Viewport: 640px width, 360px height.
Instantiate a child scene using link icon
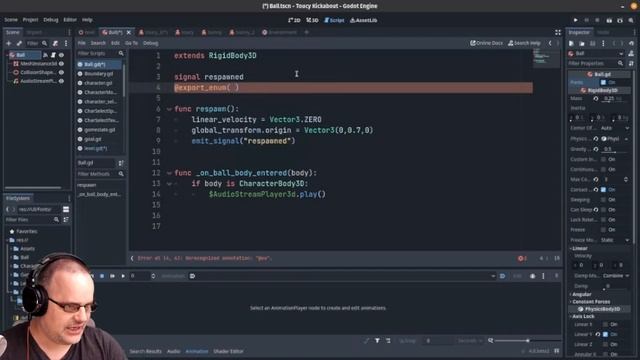coord(19,43)
